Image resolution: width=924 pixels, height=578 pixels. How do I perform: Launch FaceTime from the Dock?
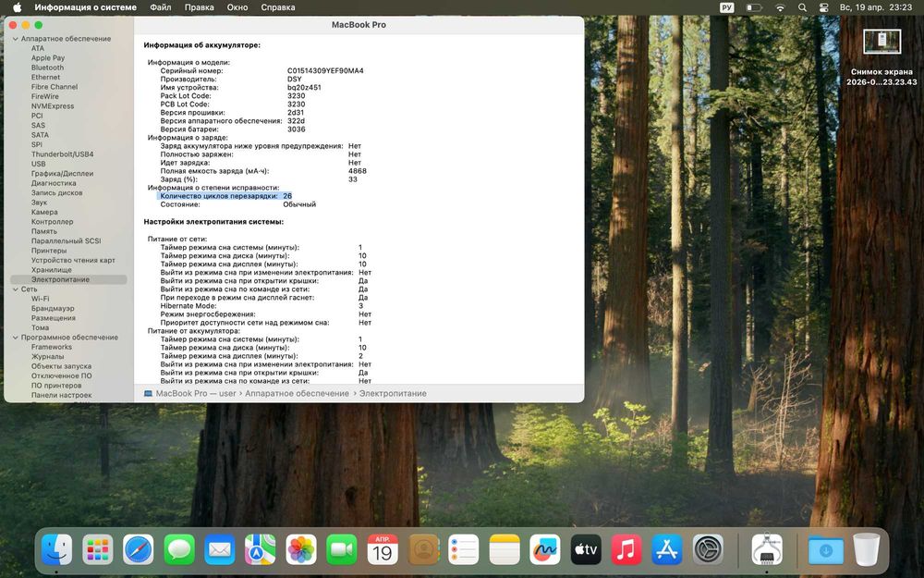coord(342,549)
